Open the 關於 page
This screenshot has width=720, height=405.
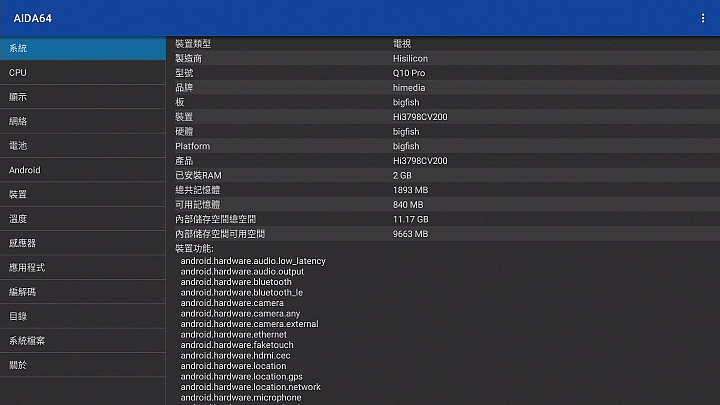tap(83, 365)
